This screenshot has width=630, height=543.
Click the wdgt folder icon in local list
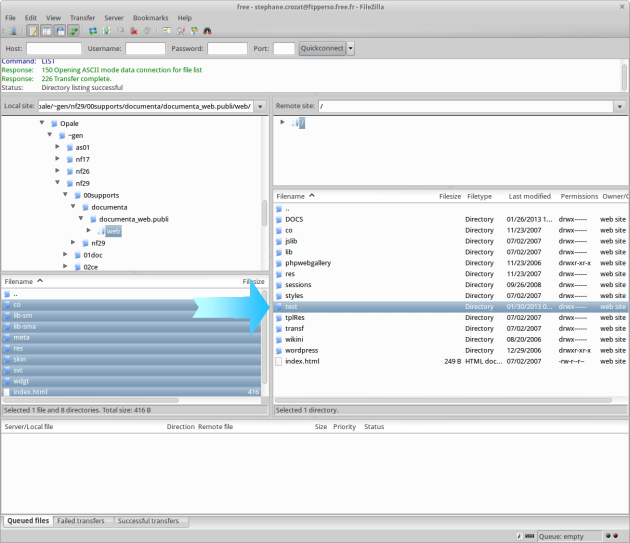(7, 381)
